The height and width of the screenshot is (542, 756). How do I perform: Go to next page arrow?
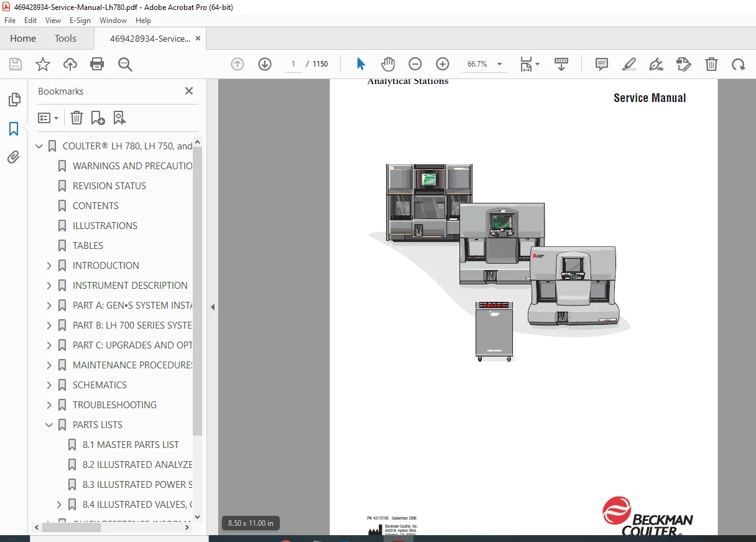[x=265, y=64]
